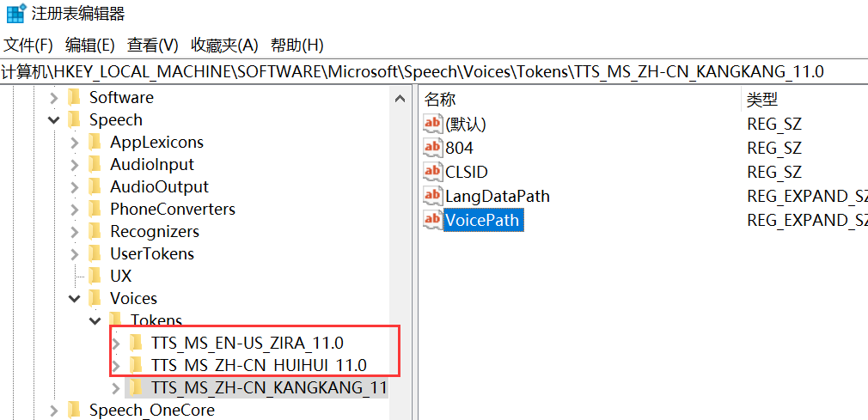Screen dimensions: 868x420
Task: Collapse the Speech key
Action: tap(53, 120)
